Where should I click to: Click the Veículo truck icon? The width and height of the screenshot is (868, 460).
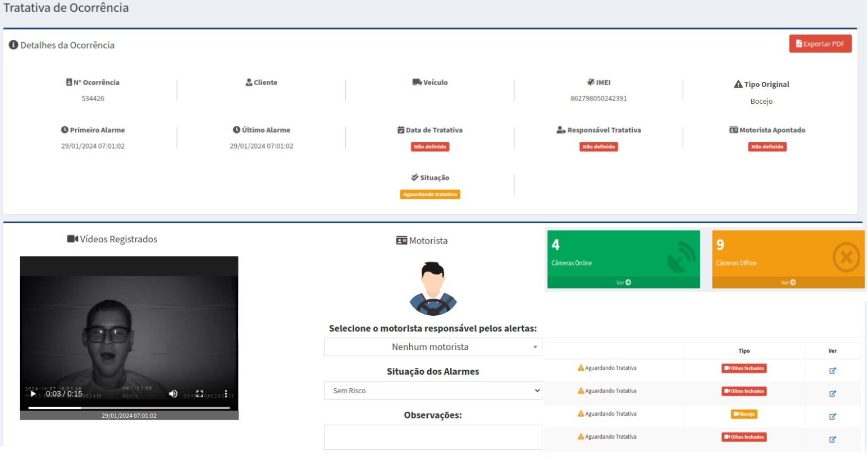click(417, 82)
